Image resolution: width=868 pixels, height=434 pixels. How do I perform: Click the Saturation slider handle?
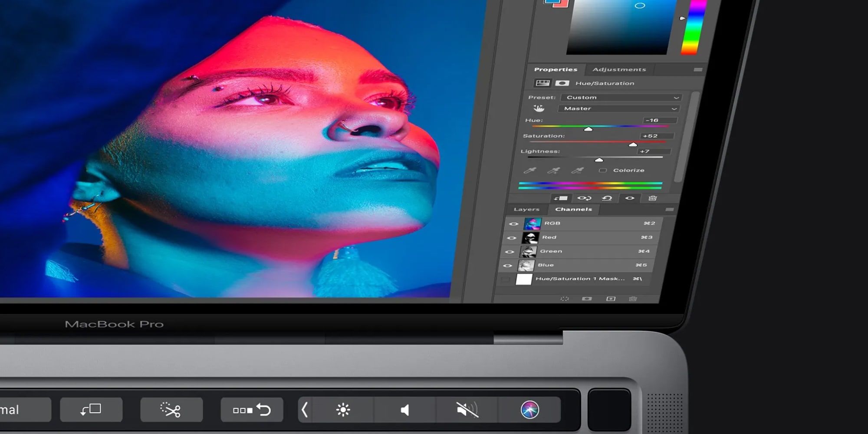(x=633, y=144)
